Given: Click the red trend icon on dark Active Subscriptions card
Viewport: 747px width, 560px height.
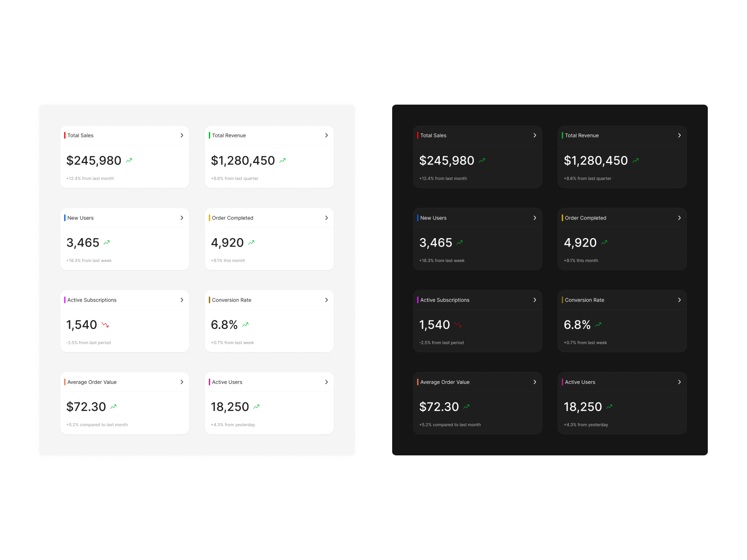Looking at the screenshot, I should pos(458,325).
